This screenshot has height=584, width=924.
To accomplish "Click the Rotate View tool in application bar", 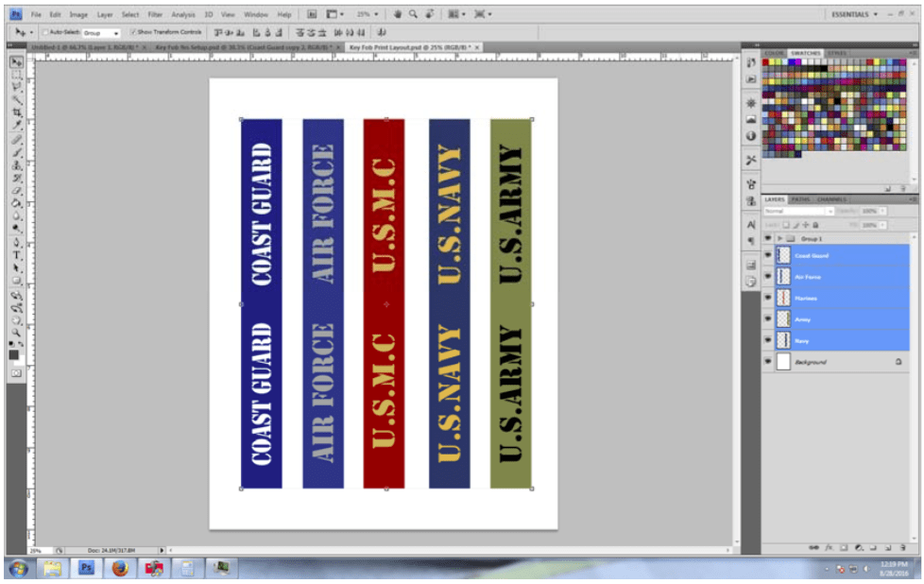I will [430, 14].
